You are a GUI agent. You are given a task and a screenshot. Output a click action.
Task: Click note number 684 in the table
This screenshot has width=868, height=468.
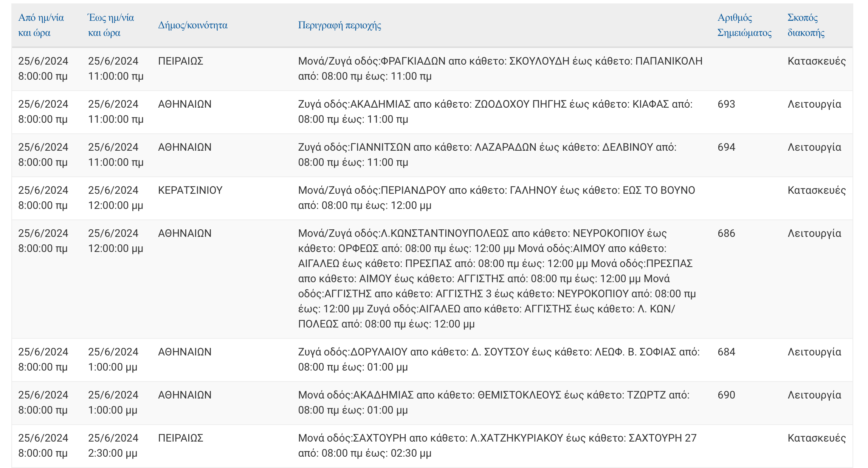pos(726,352)
